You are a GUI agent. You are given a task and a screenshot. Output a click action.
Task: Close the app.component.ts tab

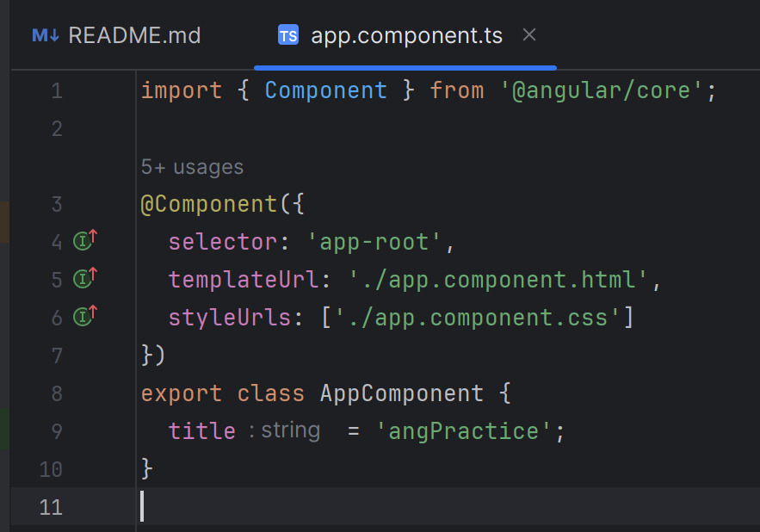coord(529,35)
